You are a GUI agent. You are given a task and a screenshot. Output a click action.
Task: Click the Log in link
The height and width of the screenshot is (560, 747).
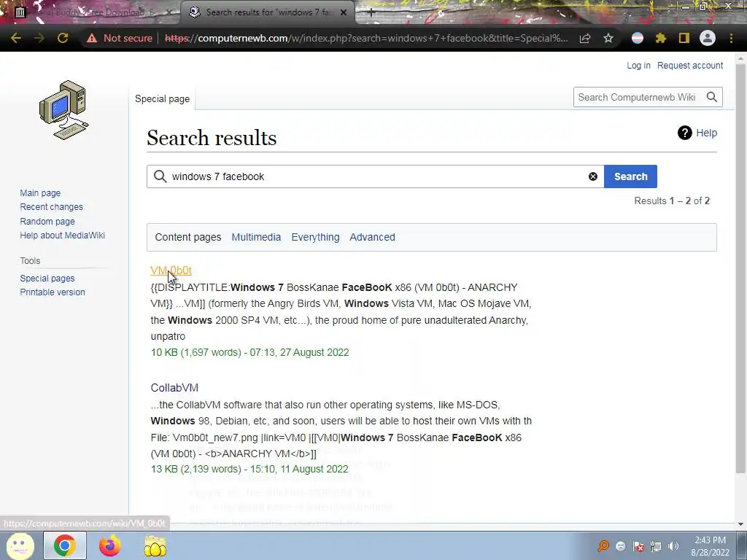638,65
